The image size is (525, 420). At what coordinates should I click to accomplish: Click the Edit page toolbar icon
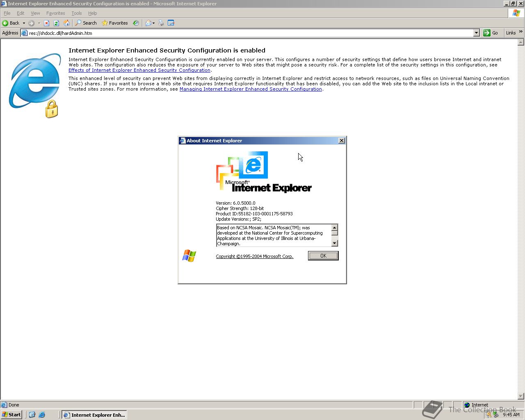pos(171,23)
